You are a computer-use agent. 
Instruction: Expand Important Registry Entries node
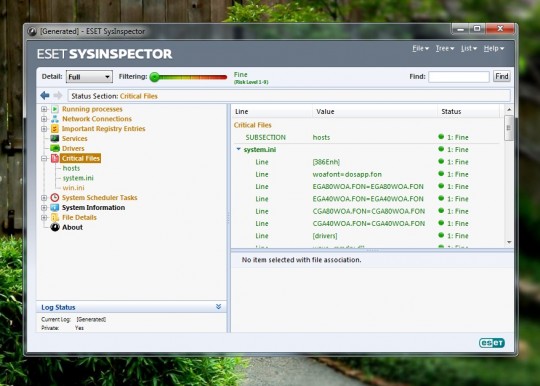coord(44,129)
